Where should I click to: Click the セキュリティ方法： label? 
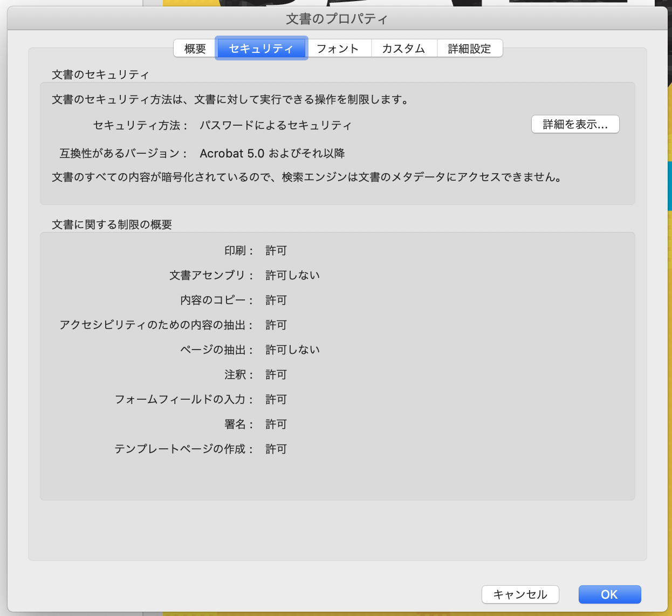(x=141, y=125)
